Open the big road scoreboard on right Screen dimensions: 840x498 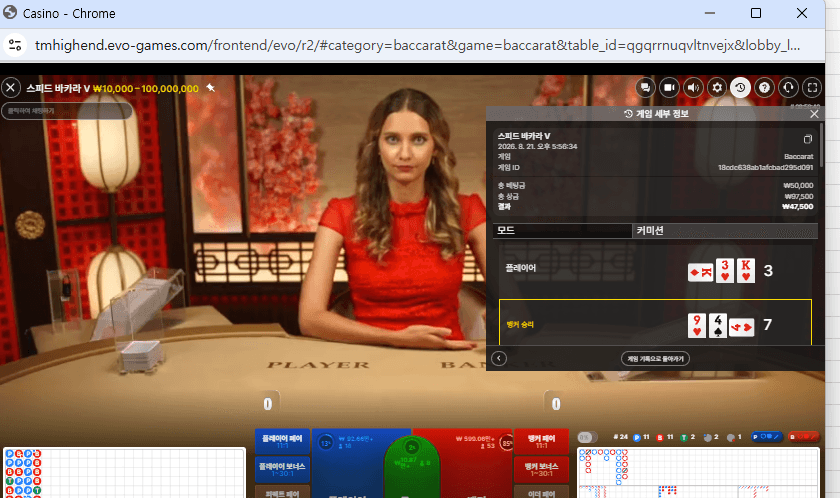tap(698, 466)
